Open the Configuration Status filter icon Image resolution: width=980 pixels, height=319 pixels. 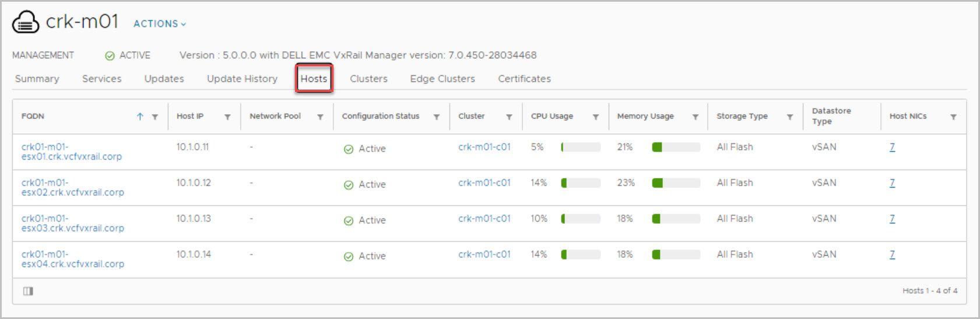tap(436, 117)
